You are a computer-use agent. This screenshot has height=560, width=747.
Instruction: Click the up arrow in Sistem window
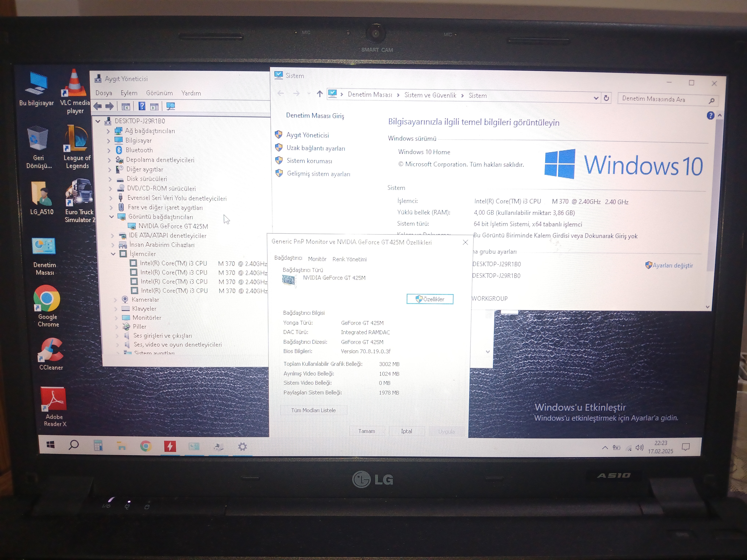pos(319,94)
